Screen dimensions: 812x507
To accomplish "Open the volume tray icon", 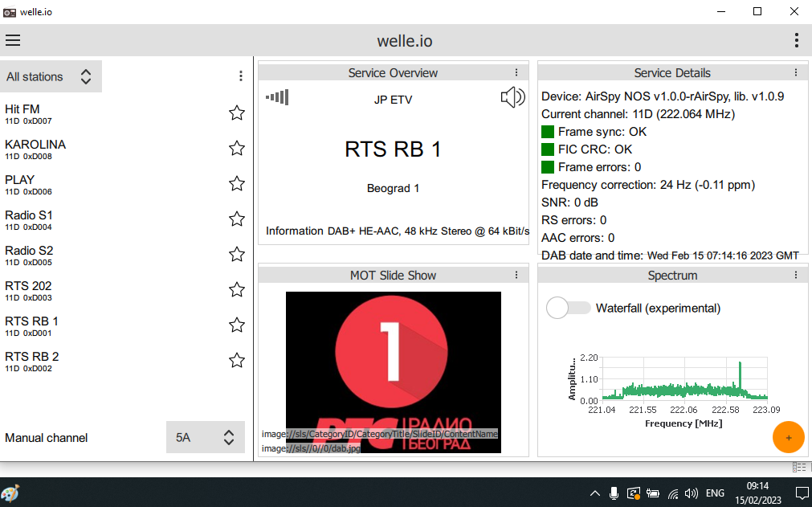I will point(692,493).
